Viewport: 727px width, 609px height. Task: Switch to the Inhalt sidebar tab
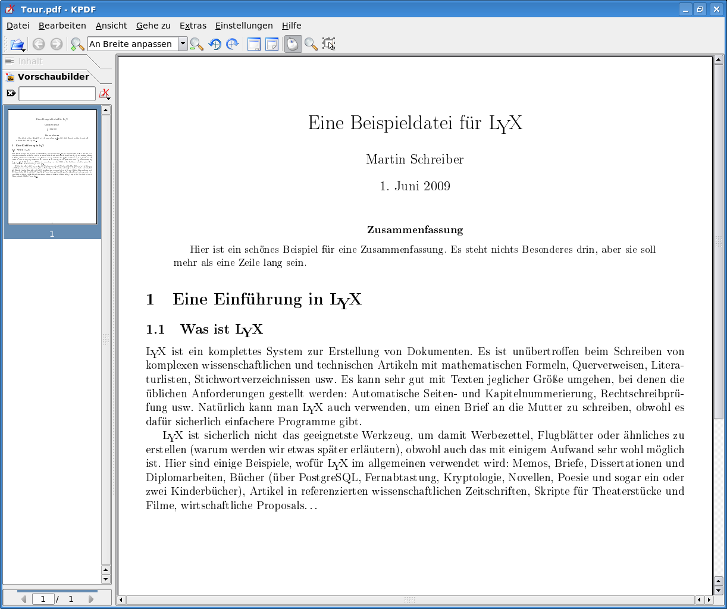pos(31,61)
